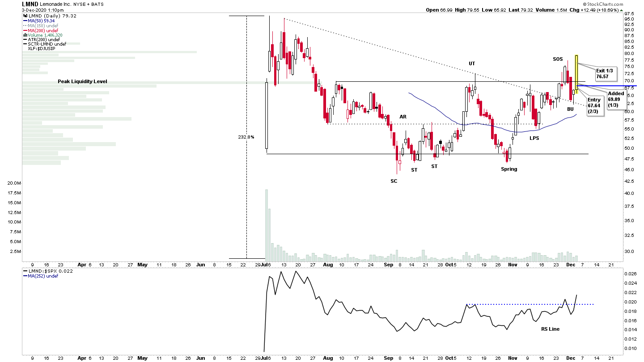Select the "Spring" annotation

(509, 169)
